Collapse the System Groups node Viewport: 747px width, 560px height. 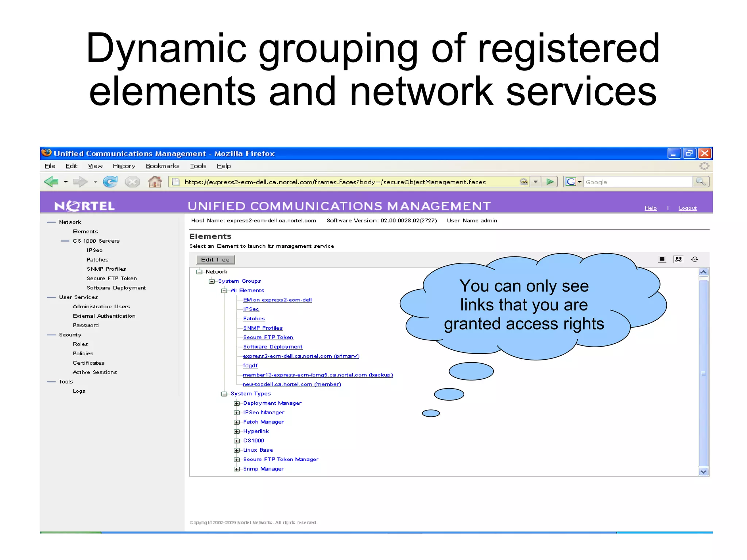pyautogui.click(x=212, y=281)
